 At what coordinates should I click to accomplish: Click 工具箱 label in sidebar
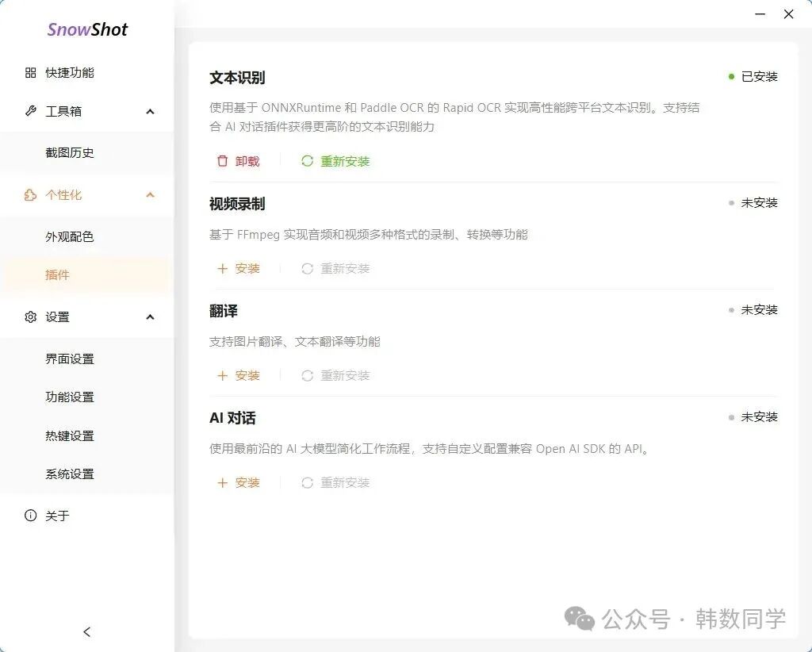pos(63,111)
